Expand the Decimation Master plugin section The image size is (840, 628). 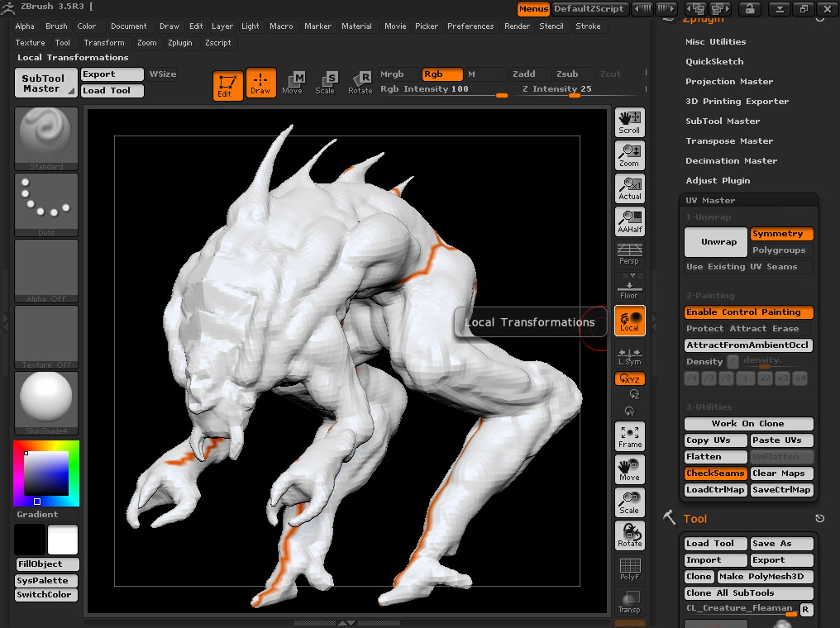(x=731, y=161)
